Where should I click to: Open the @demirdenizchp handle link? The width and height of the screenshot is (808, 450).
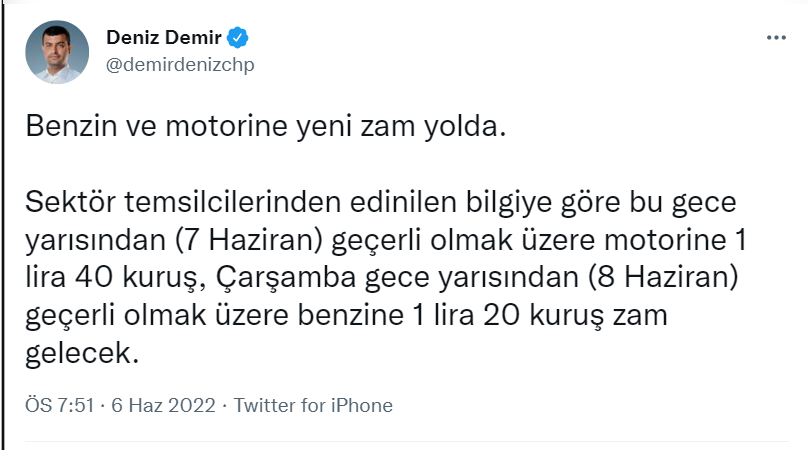(x=180, y=64)
